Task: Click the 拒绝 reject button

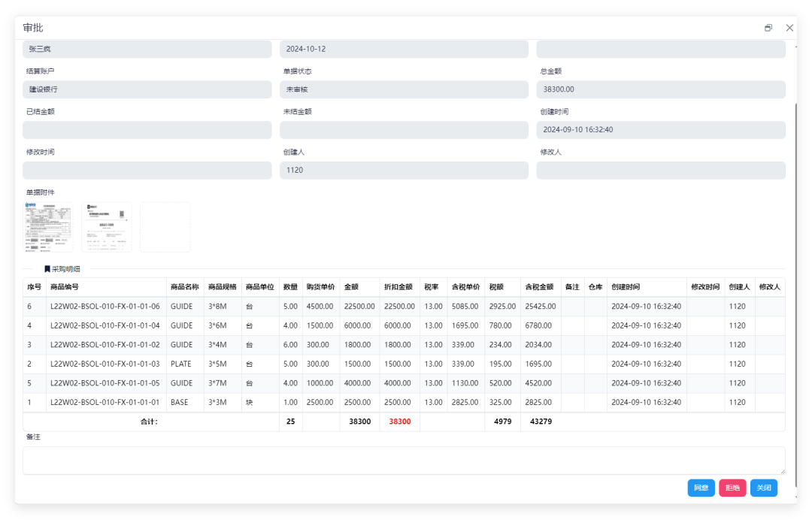Action: [x=732, y=488]
